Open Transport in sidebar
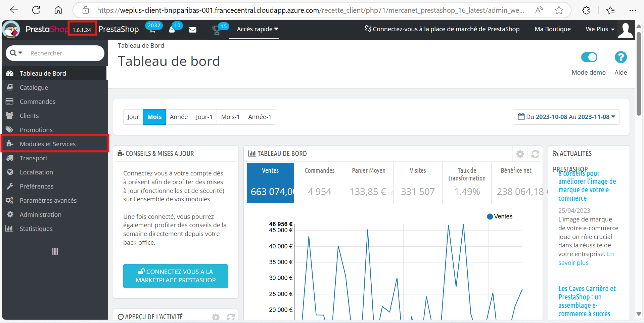 (x=54, y=158)
